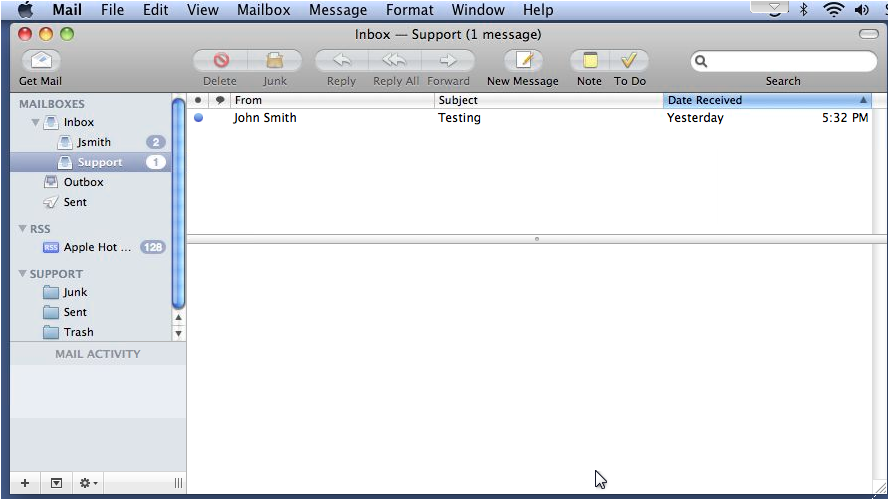
Task: Toggle toolbar with top-right pill button
Action: 868,34
